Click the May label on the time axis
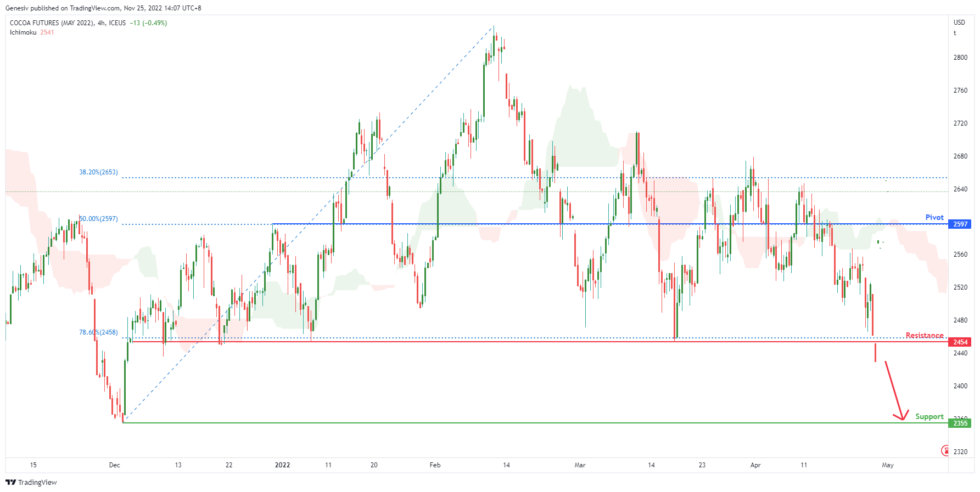Viewport: 980px width, 492px height. pos(887,465)
